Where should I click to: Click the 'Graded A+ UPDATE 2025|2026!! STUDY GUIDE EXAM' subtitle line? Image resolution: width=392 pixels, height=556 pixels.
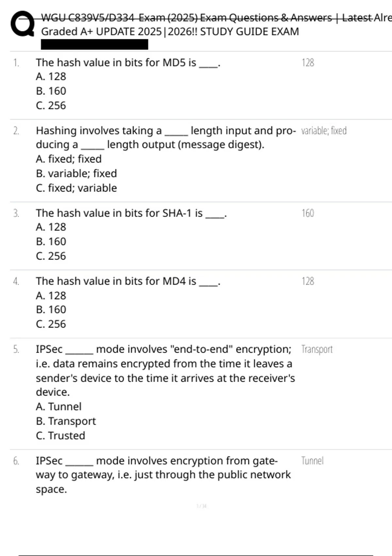pos(170,32)
